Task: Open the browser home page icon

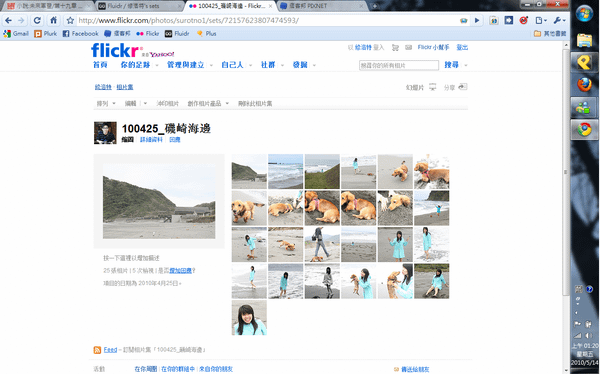Action: coord(54,20)
